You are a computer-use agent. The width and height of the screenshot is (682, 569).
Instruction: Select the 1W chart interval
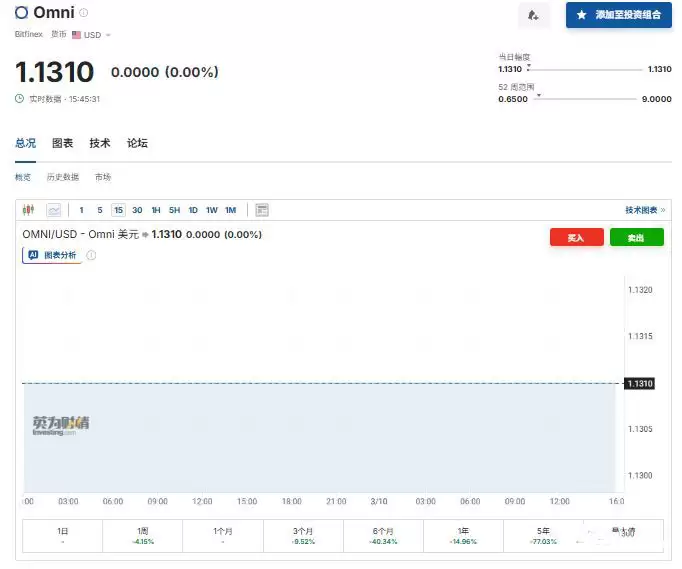(x=212, y=210)
